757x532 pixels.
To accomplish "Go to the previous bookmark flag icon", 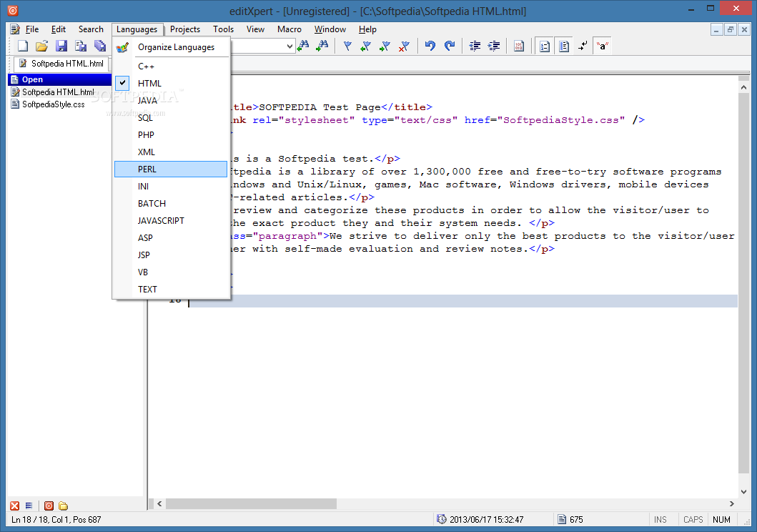I will [366, 46].
